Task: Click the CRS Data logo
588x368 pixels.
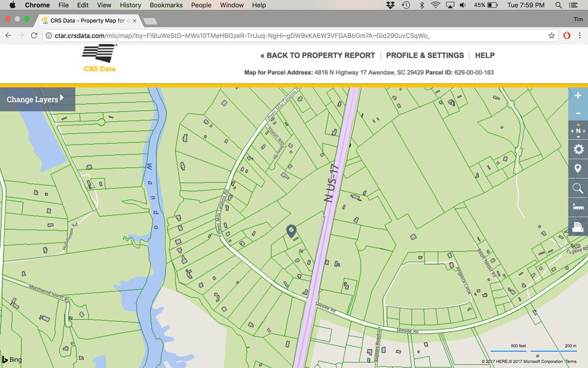Action: click(100, 58)
